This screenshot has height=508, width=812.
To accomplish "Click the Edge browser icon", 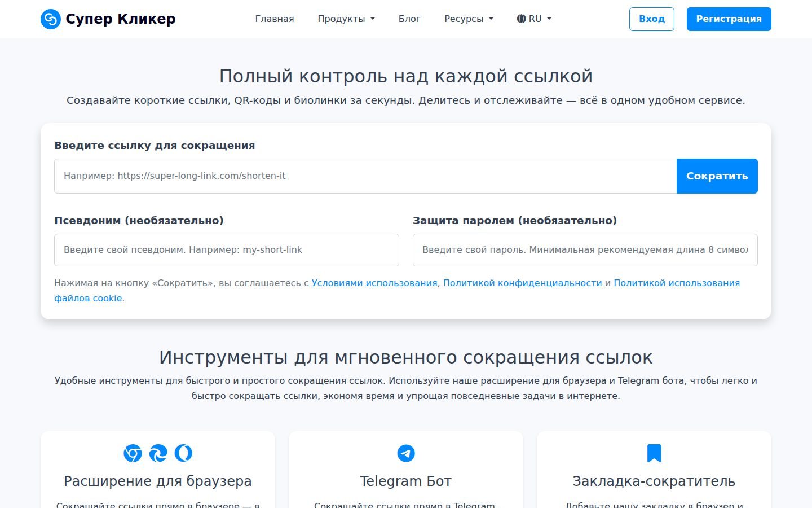I will click(x=158, y=453).
